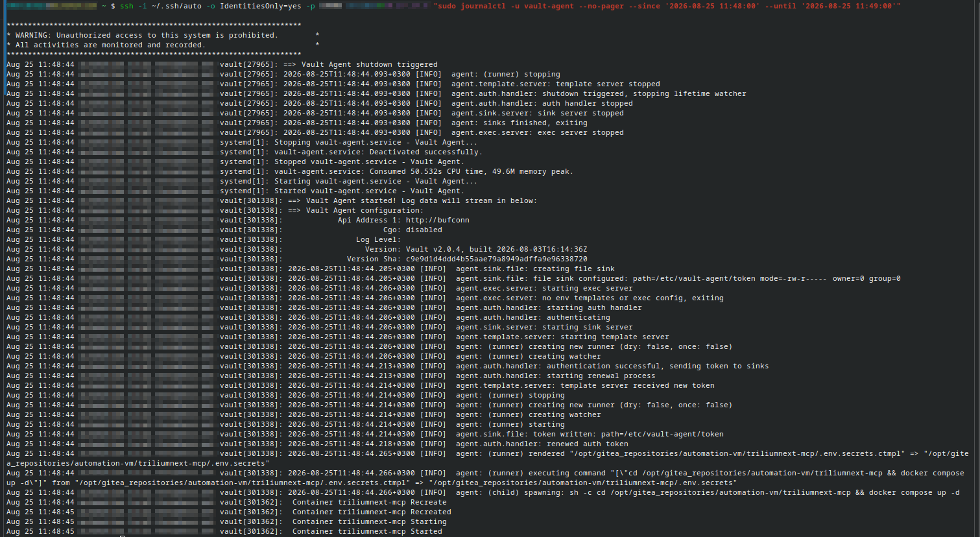
Task: Click 'Container triliumnext-mcp Started' line
Action: point(367,531)
